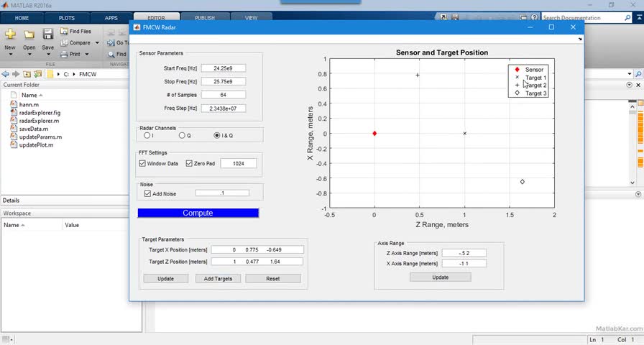Click the Reset button
The width and height of the screenshot is (644, 345).
pos(272,278)
